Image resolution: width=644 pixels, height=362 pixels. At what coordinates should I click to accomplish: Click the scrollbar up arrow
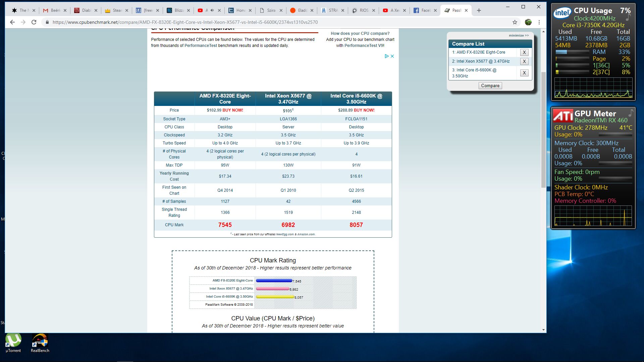pyautogui.click(x=543, y=32)
